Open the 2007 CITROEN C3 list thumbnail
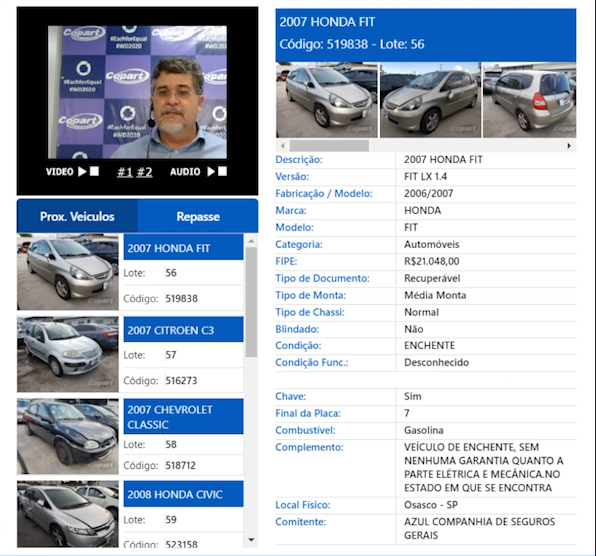Screen dimensions: 596x556 tap(68, 354)
